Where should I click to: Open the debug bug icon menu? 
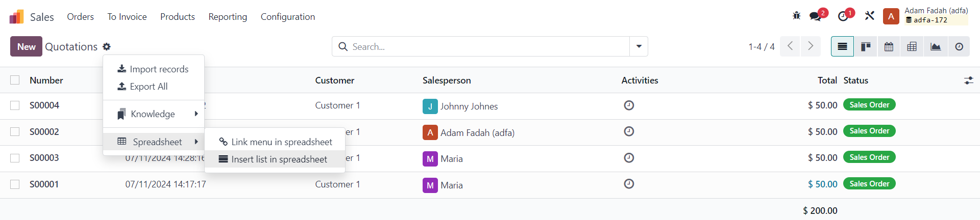click(796, 16)
